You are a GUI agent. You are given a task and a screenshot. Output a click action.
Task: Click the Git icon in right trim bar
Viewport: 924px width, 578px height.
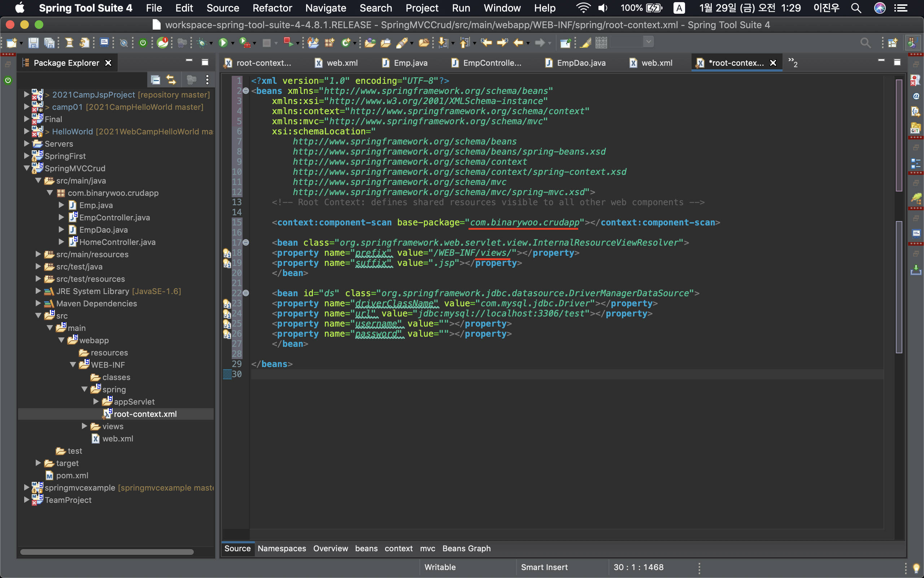(x=916, y=128)
